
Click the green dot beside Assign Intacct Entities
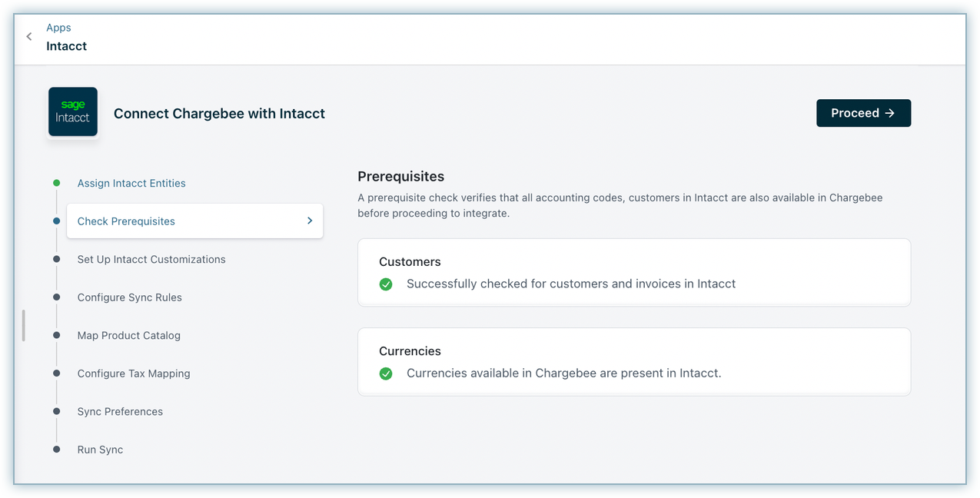(x=57, y=183)
